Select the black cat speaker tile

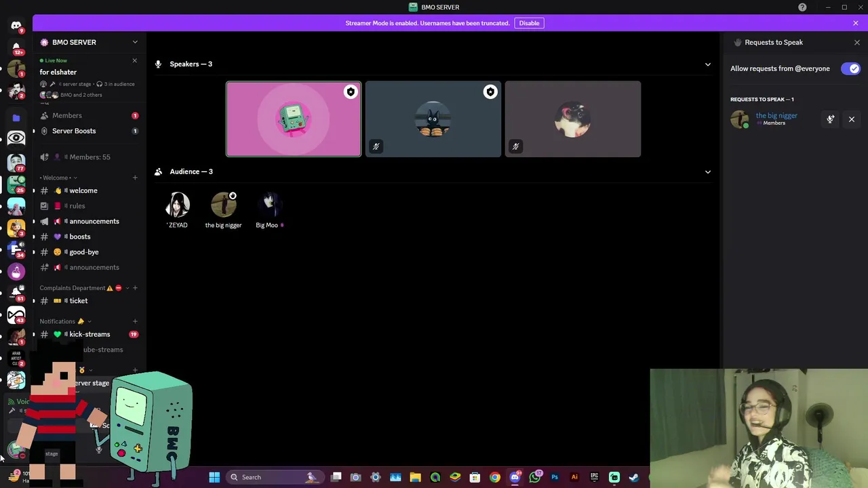[x=433, y=119]
